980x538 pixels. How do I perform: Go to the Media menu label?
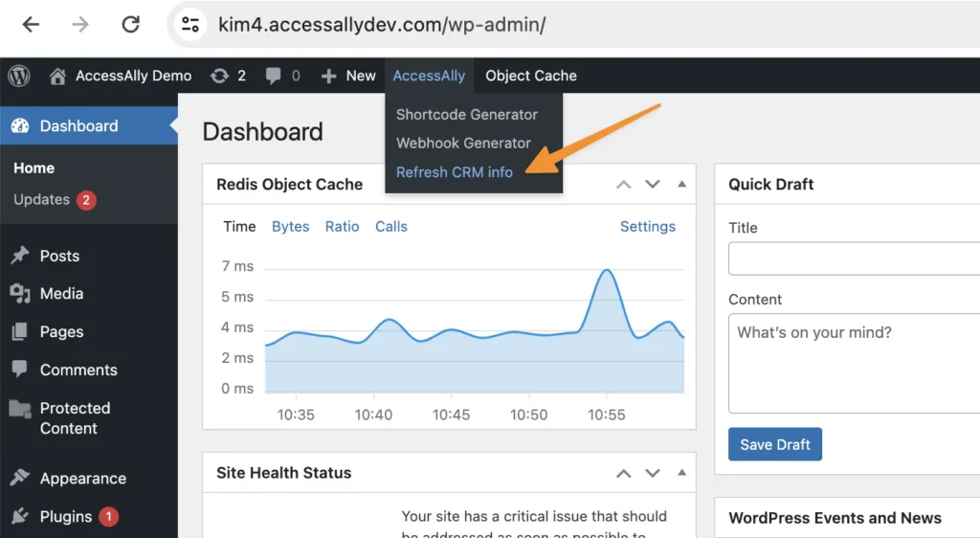[x=61, y=293]
